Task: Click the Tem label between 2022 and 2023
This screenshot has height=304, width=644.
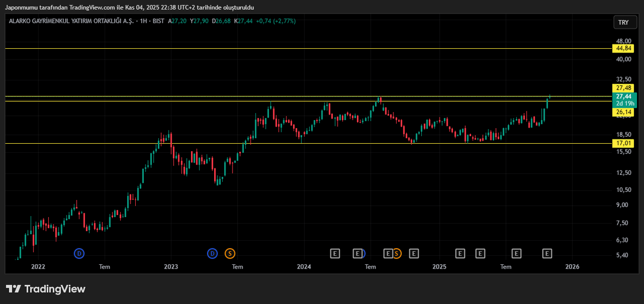Action: point(105,266)
